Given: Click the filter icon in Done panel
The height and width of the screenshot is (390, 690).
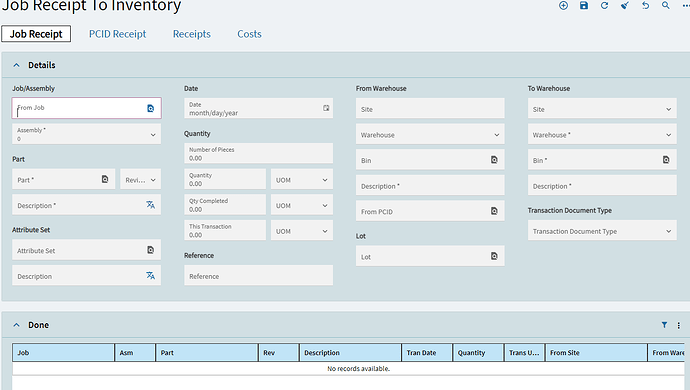Looking at the screenshot, I should [664, 325].
